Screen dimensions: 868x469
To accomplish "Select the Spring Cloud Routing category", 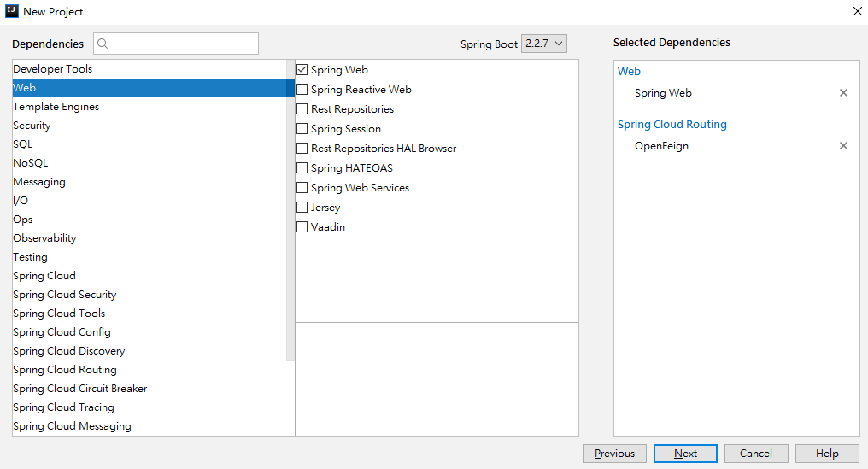I will click(x=65, y=370).
